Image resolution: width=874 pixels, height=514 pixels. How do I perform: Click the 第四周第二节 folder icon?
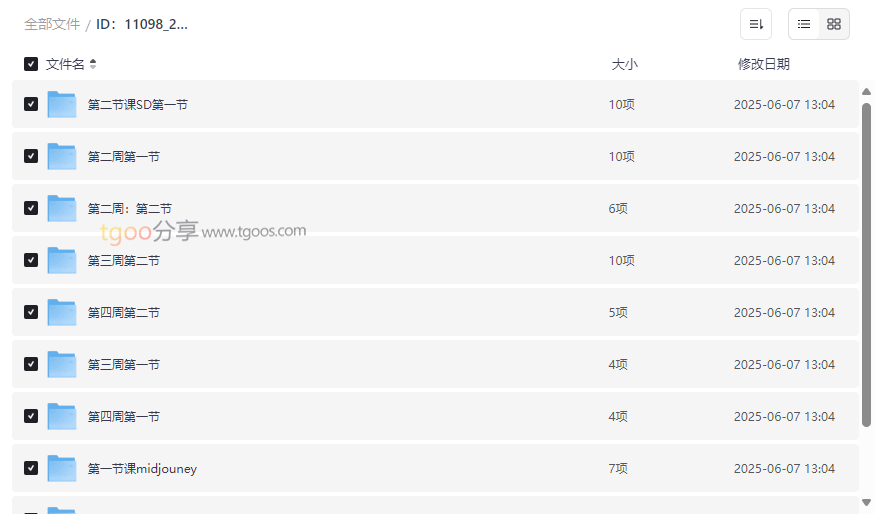point(62,312)
